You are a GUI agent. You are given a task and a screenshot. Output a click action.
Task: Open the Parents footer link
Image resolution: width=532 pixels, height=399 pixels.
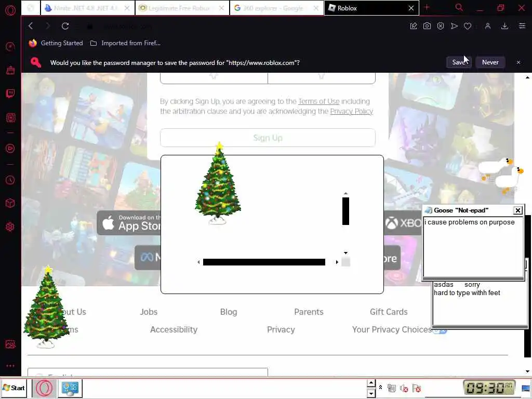point(309,312)
